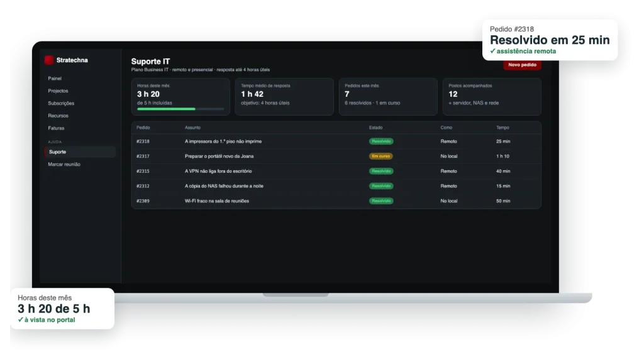Click the Estado column header
The height and width of the screenshot is (362, 644).
click(375, 128)
